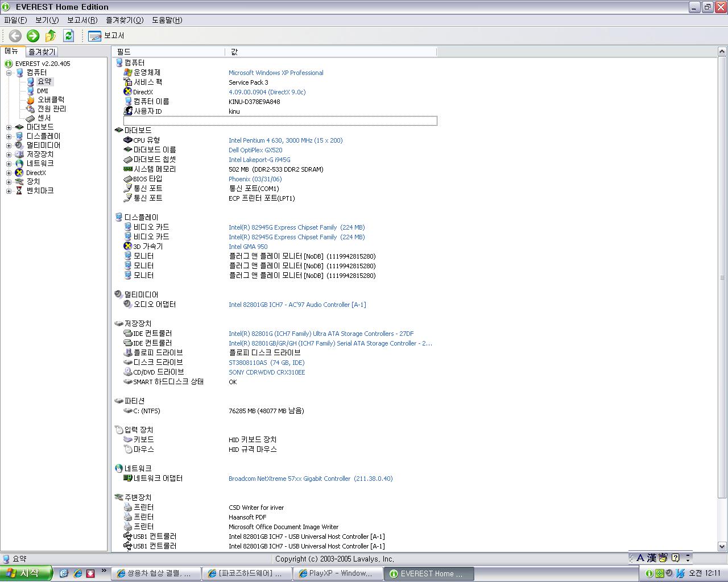
Task: Click the 필드 column header
Action: 169,52
